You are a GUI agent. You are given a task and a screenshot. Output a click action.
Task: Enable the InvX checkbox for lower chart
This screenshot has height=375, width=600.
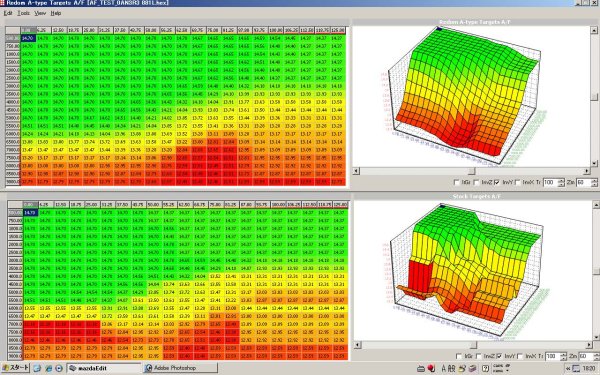(520, 356)
